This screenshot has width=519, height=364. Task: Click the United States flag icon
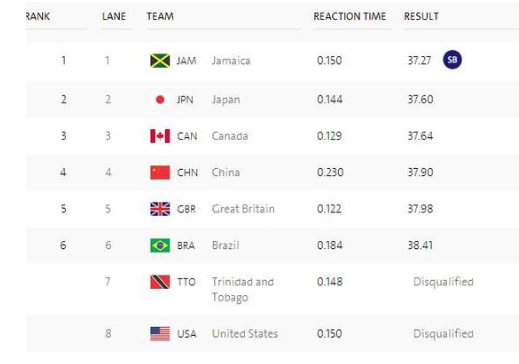[160, 334]
